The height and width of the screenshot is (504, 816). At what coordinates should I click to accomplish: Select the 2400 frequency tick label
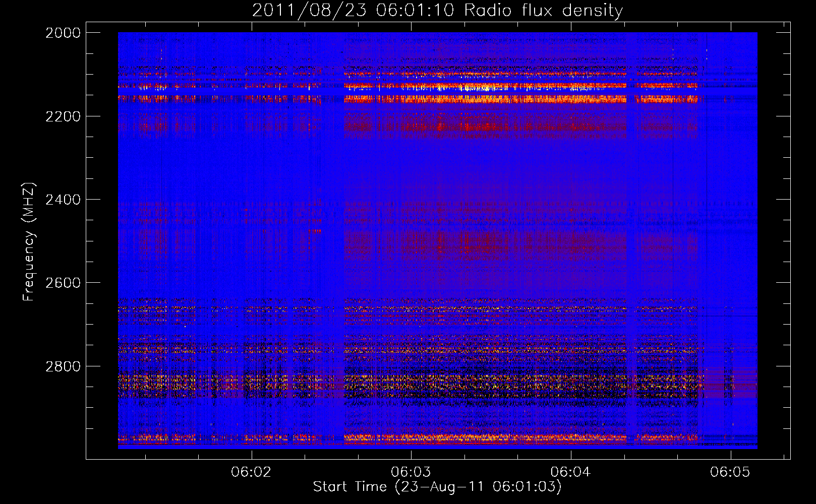[63, 200]
